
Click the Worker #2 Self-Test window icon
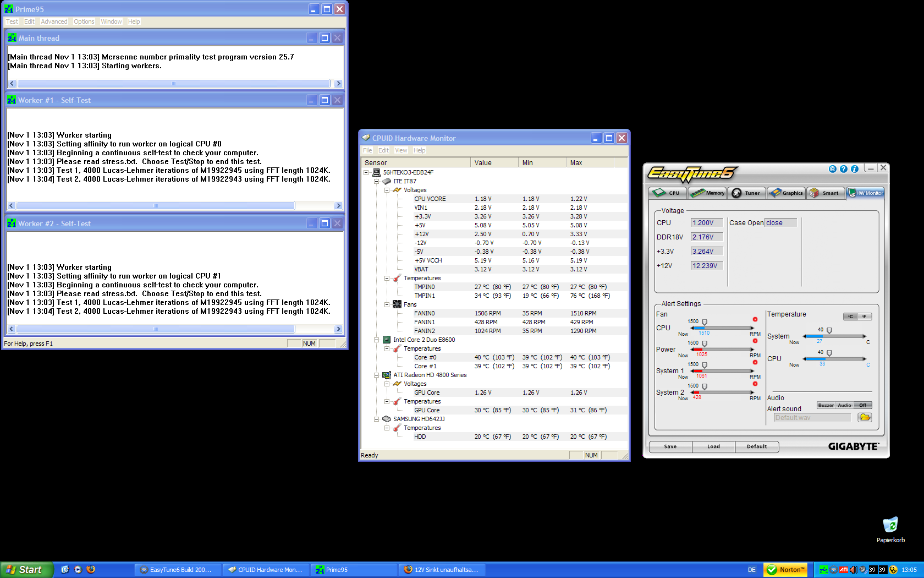(x=12, y=223)
